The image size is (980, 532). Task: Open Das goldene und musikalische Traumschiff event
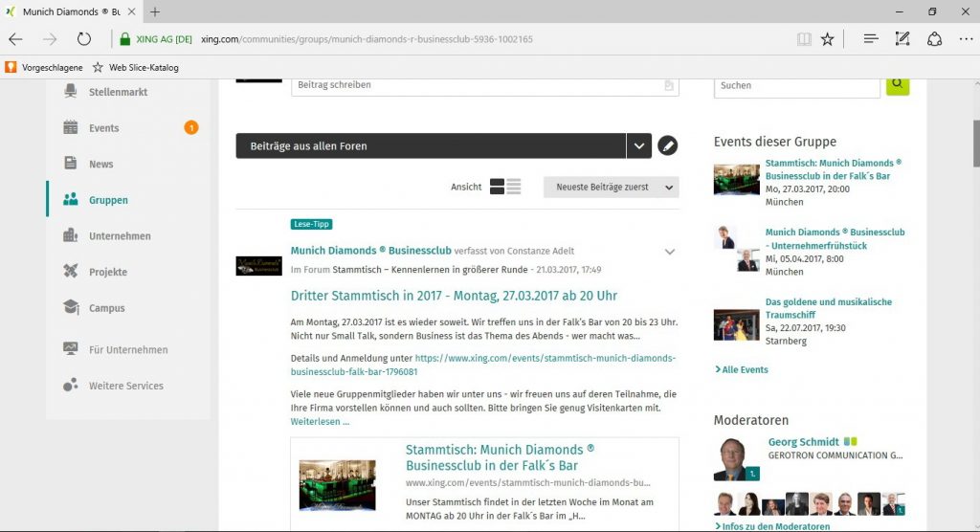829,308
